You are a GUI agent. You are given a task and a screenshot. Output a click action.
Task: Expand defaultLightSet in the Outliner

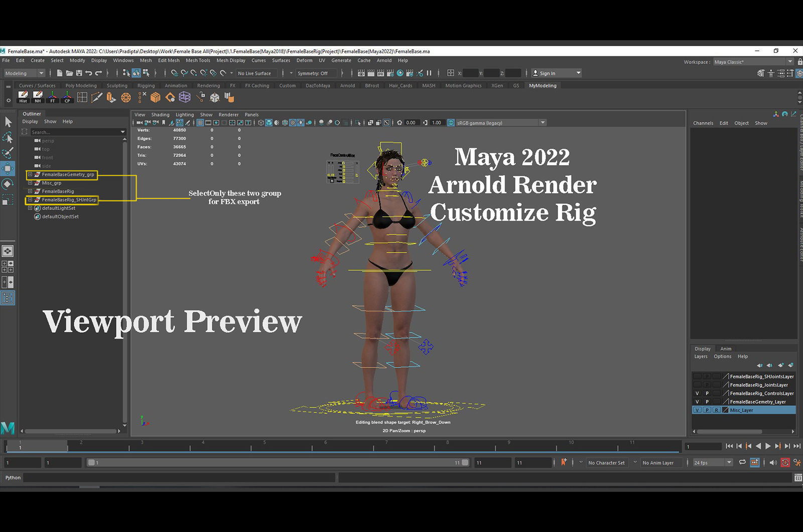coord(30,208)
